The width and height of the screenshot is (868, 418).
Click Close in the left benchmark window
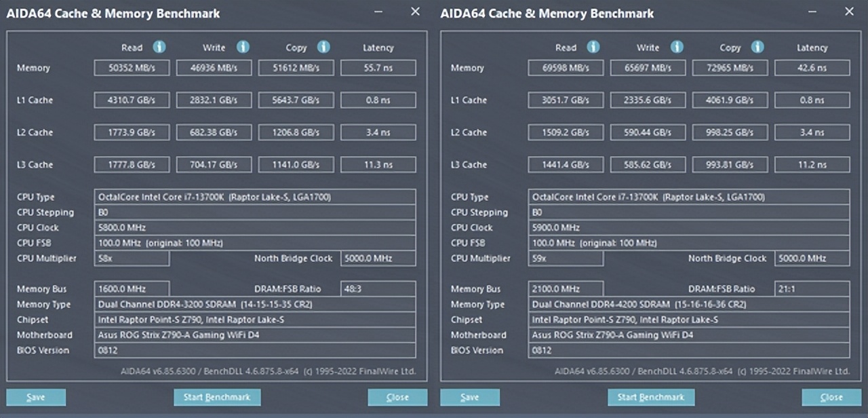[x=397, y=397]
